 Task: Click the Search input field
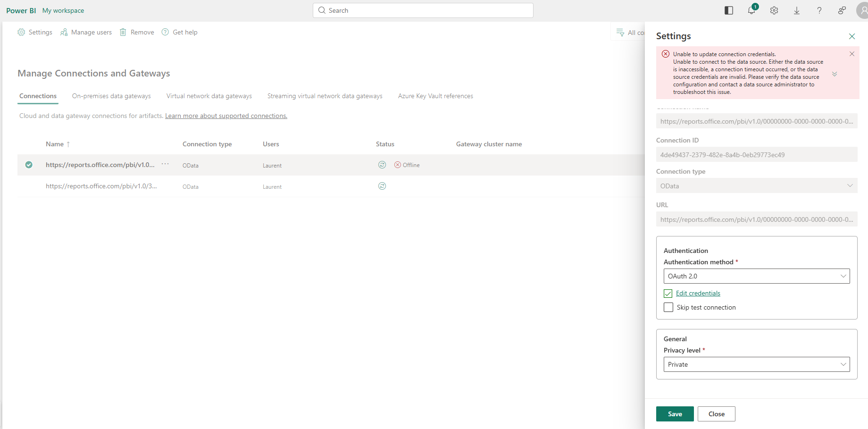(423, 10)
